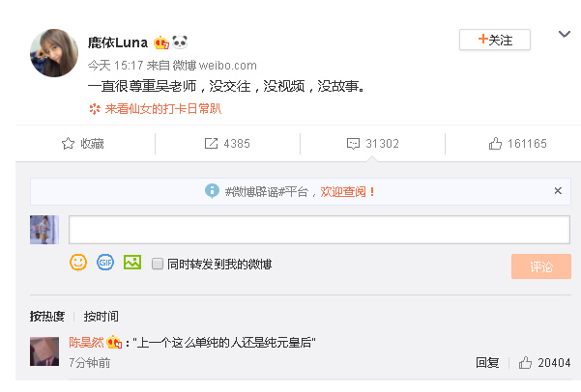
Task: Click the repost icon with 4385
Action: coord(211,144)
